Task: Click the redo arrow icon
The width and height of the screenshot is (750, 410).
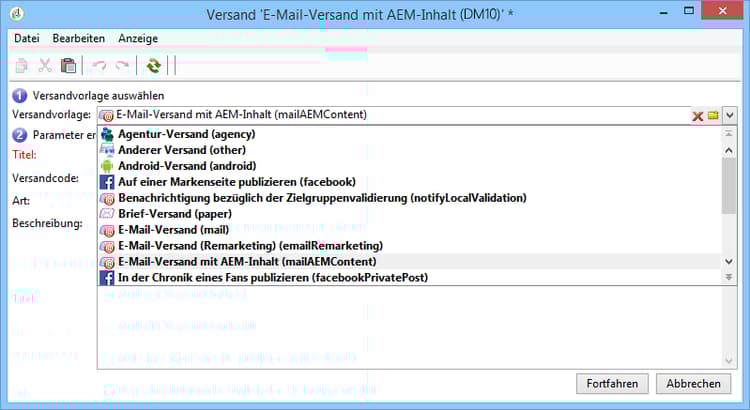Action: pyautogui.click(x=122, y=66)
